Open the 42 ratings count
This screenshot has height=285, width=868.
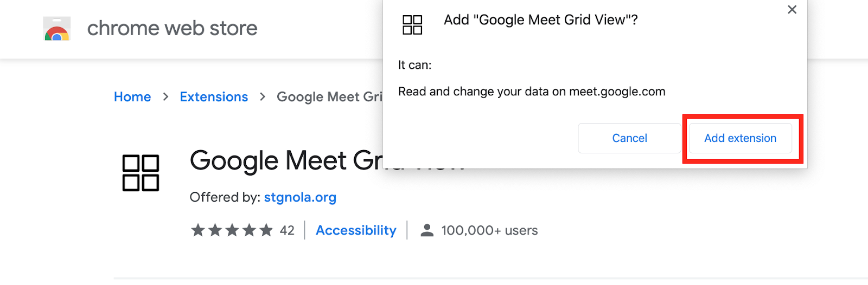(x=287, y=230)
